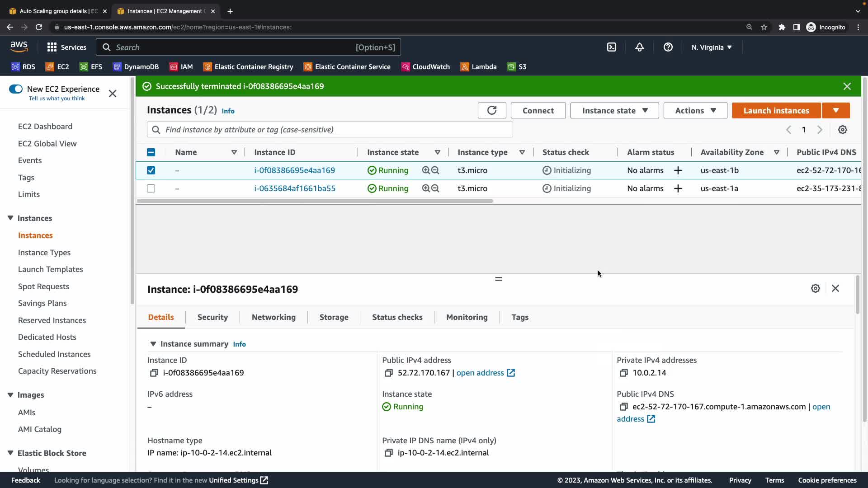This screenshot has width=868, height=488.
Task: Open instance link i-0635684af1661ba55
Action: click(294, 188)
